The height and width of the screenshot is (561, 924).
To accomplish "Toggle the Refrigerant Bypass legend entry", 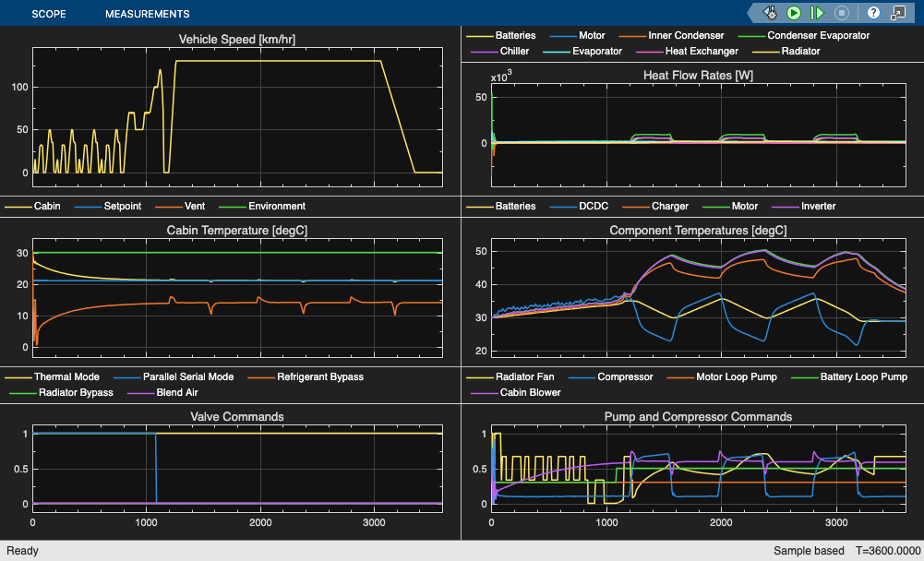I will pos(306,377).
